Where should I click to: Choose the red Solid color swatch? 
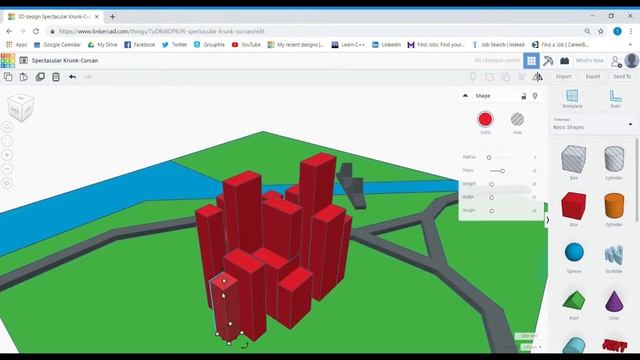[x=485, y=119]
